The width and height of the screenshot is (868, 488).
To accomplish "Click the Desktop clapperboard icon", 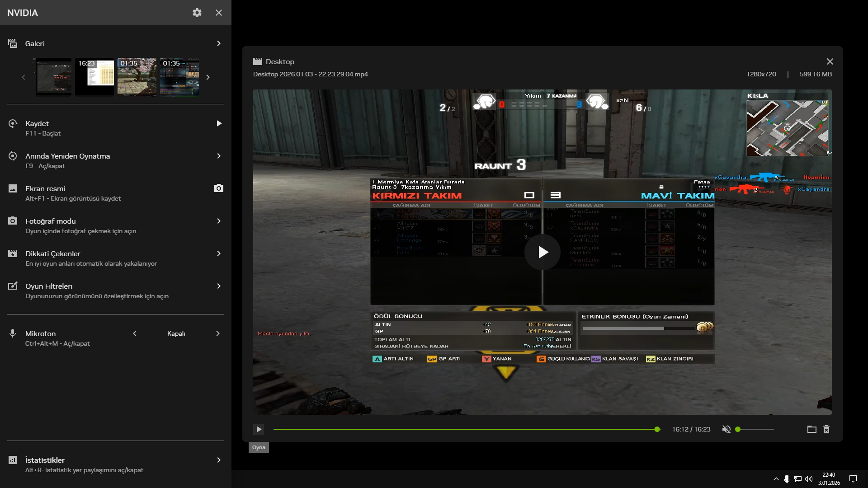I will [x=258, y=61].
